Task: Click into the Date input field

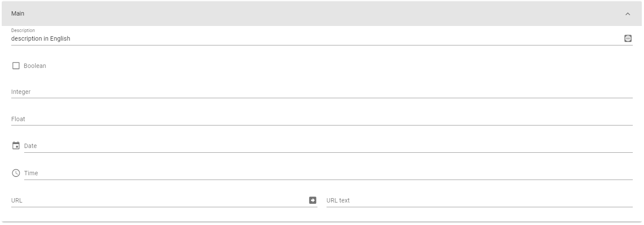Action: click(328, 146)
